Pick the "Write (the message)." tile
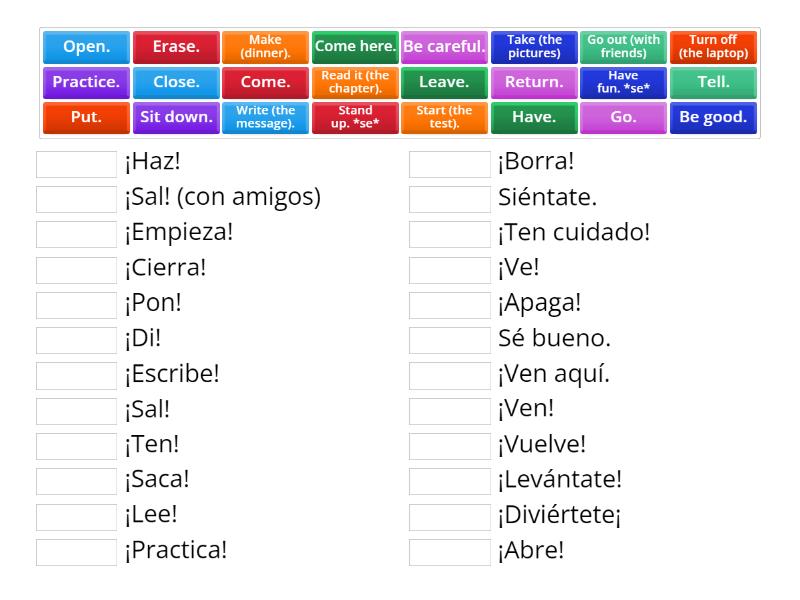The height and width of the screenshot is (600, 800). (264, 115)
